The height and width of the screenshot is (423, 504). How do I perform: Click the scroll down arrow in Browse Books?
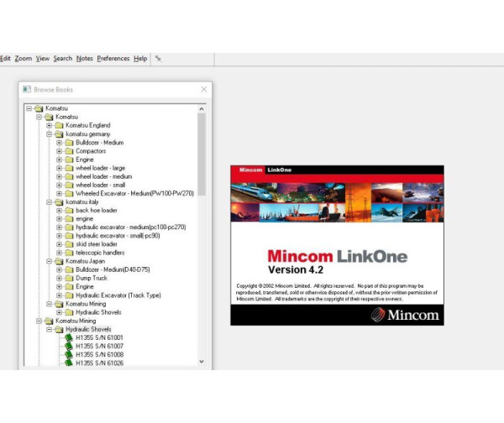coord(202,362)
